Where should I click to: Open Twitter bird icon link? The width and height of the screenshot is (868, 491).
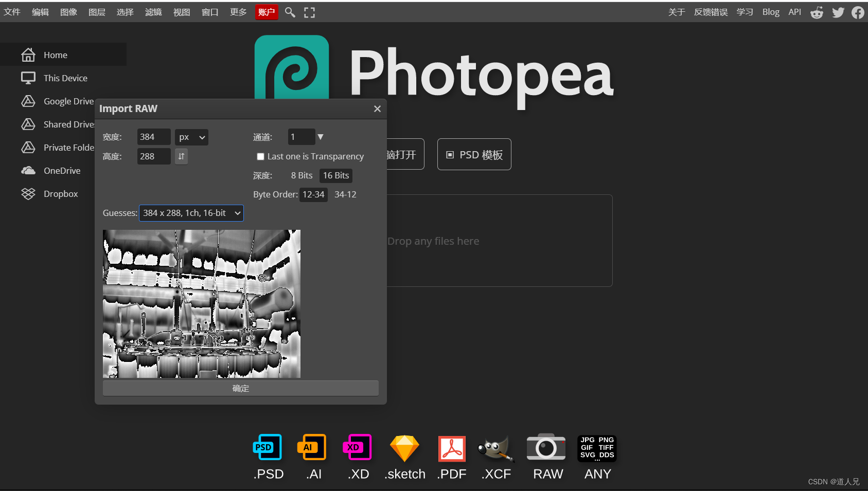click(838, 12)
